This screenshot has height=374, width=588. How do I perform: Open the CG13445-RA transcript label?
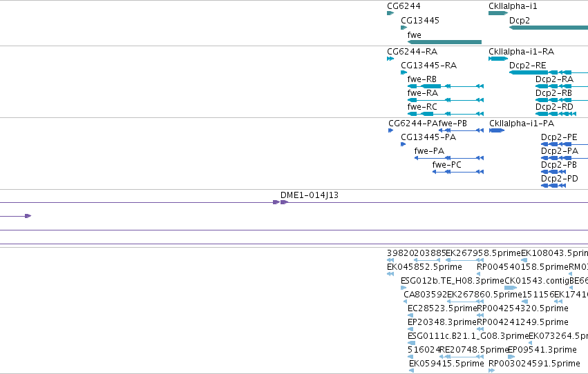coord(428,66)
